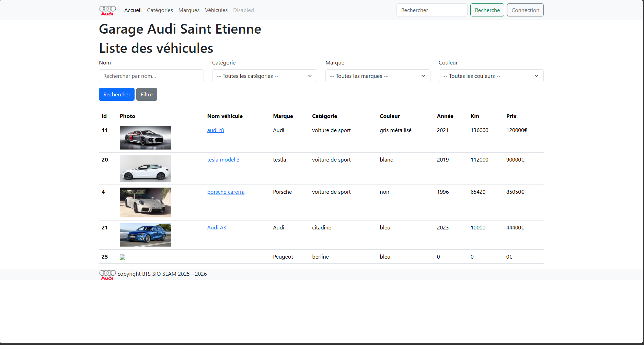Click the Couleur column header
The image size is (644, 345).
(x=390, y=116)
